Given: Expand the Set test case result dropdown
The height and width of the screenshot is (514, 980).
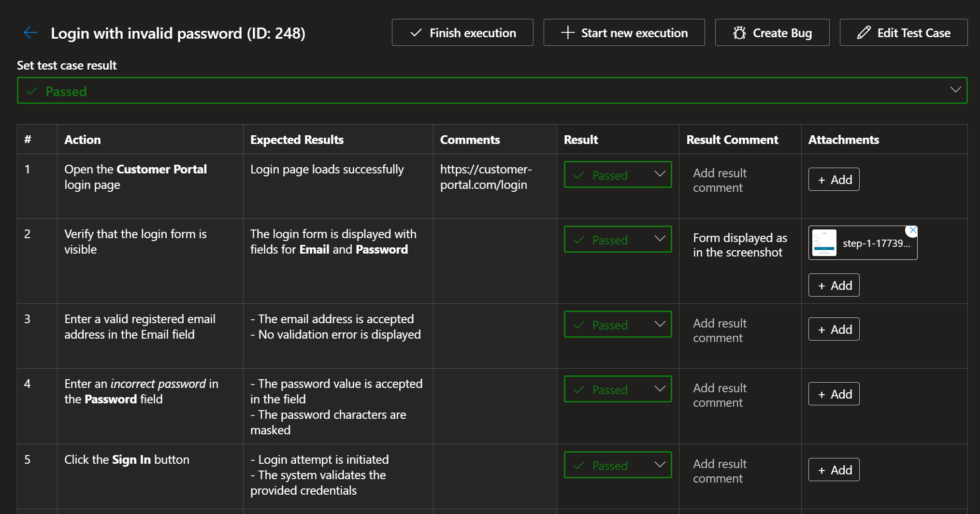Looking at the screenshot, I should (492, 90).
